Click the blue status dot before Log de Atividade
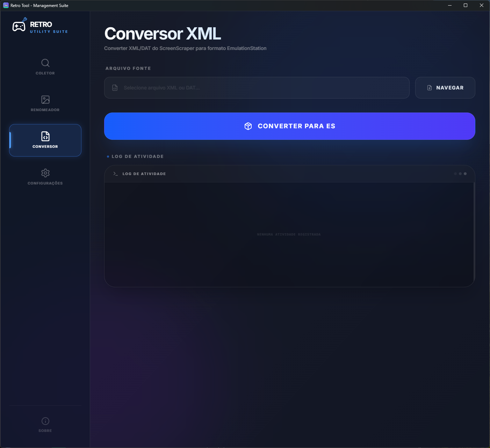490x448 pixels. coord(107,157)
